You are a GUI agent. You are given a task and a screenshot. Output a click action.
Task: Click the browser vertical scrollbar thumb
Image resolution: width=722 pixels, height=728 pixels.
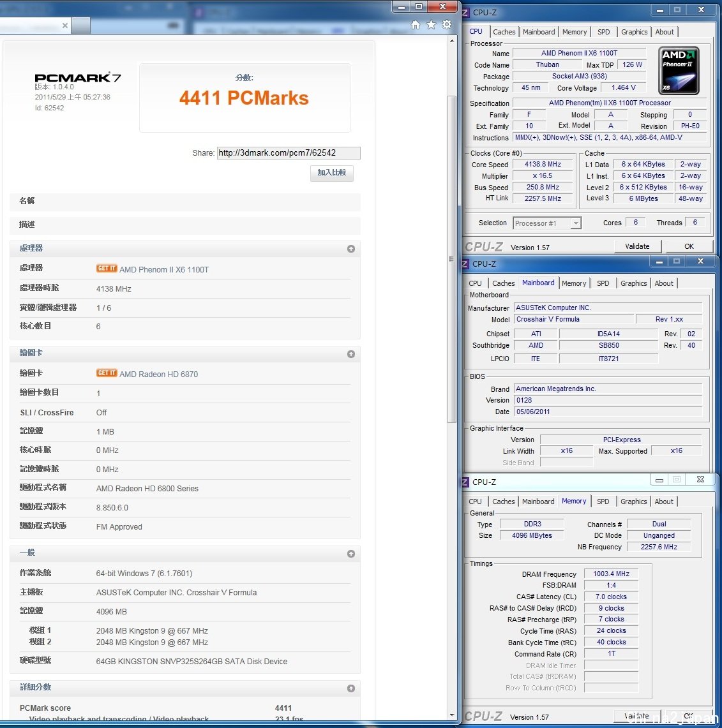[451, 258]
